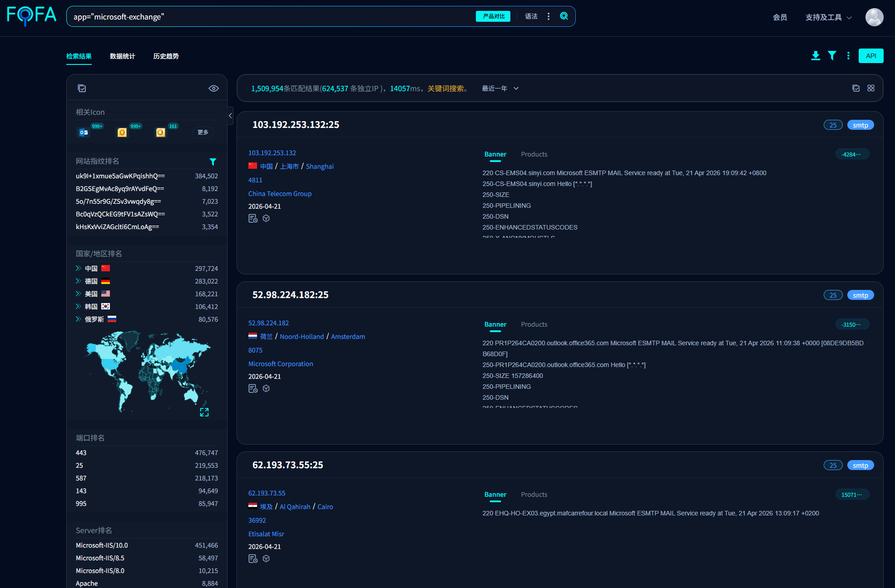Viewport: 895px width, 588px height.
Task: Click the funnel icon next to 网站指纹排名
Action: [213, 162]
